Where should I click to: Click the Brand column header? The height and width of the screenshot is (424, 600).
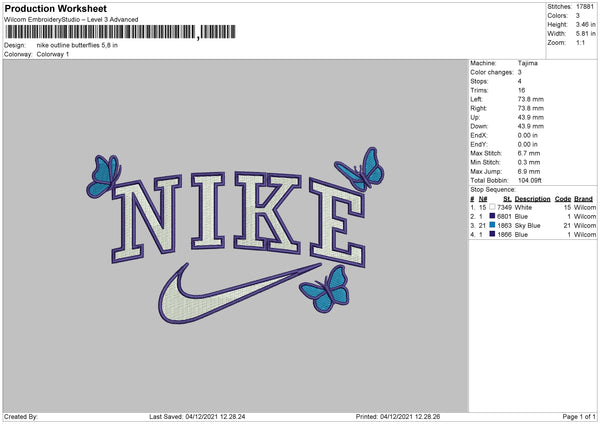[x=583, y=199]
